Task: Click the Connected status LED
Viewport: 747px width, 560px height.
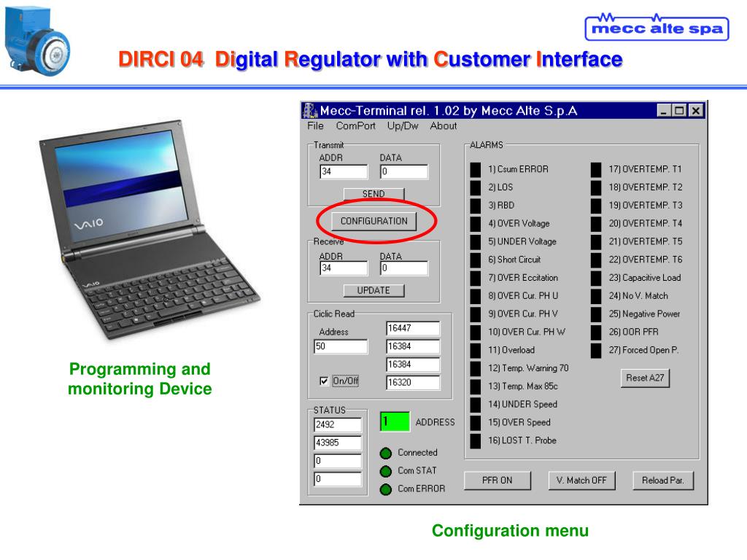Action: click(x=386, y=453)
